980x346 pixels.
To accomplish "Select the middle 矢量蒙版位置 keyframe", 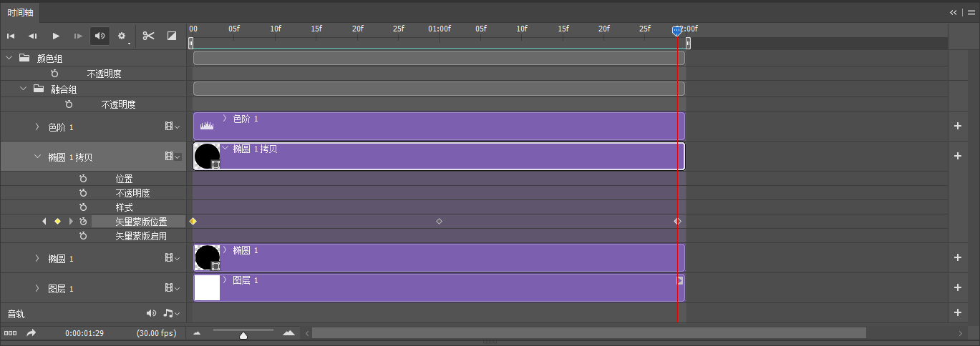I will (x=439, y=222).
